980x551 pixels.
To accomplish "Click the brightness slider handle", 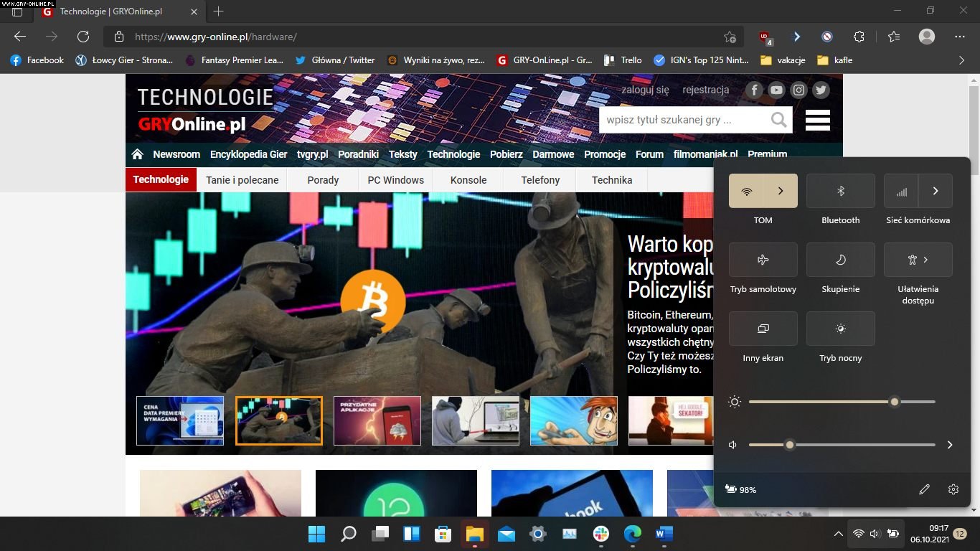I will [x=894, y=402].
